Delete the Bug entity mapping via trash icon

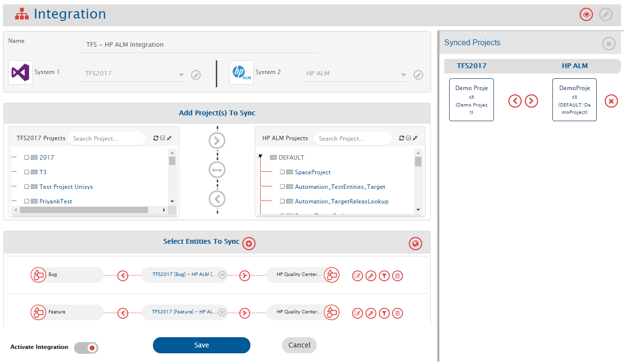pyautogui.click(x=397, y=276)
